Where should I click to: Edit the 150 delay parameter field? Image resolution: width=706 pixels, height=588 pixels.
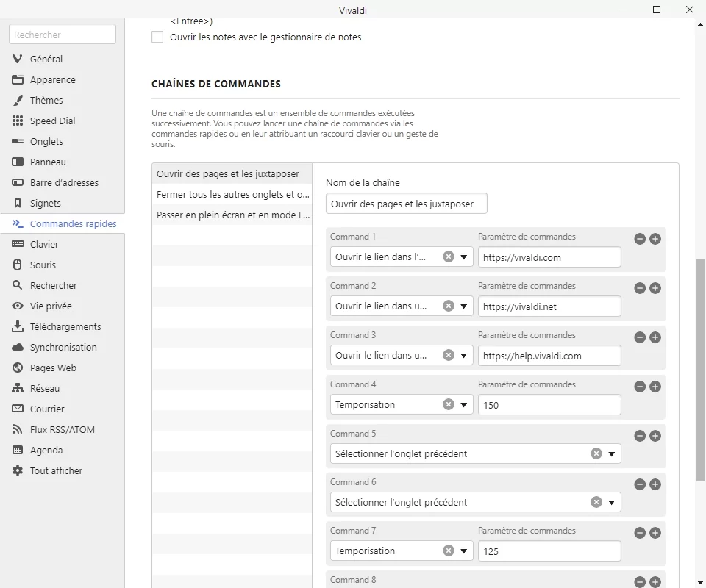[549, 405]
